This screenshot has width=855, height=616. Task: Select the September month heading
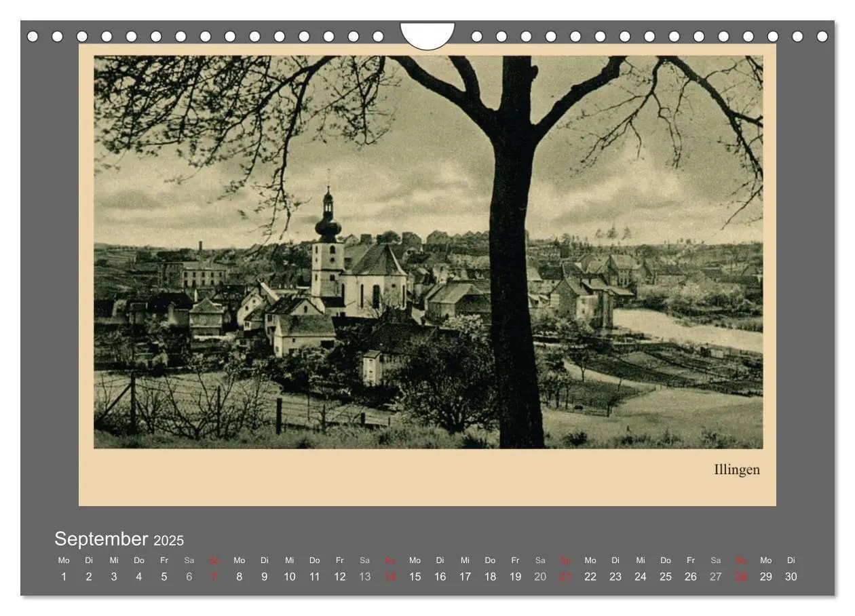tap(101, 539)
